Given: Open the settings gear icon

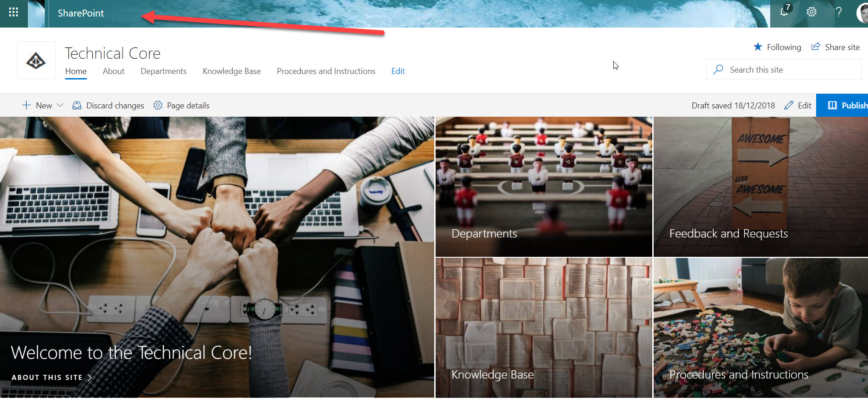Looking at the screenshot, I should [x=812, y=12].
